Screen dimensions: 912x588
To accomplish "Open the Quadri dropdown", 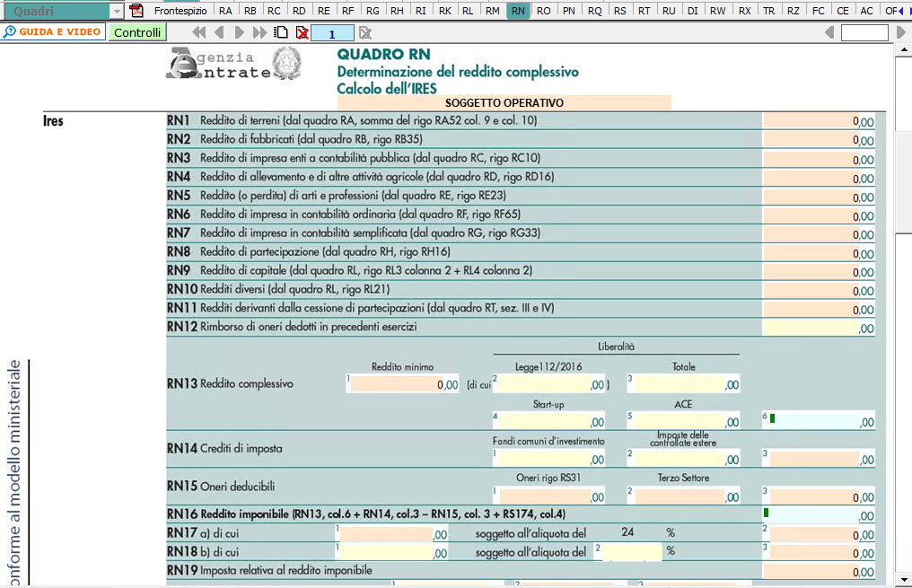I will 117,11.
